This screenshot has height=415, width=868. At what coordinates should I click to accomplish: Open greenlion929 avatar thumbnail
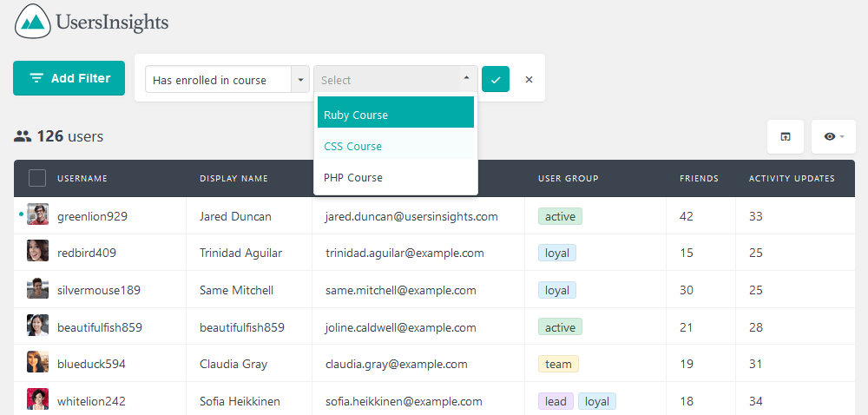(37, 214)
